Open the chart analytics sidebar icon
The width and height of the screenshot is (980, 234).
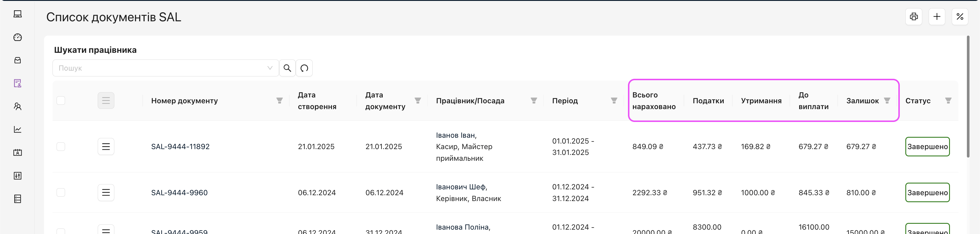pos(17,129)
